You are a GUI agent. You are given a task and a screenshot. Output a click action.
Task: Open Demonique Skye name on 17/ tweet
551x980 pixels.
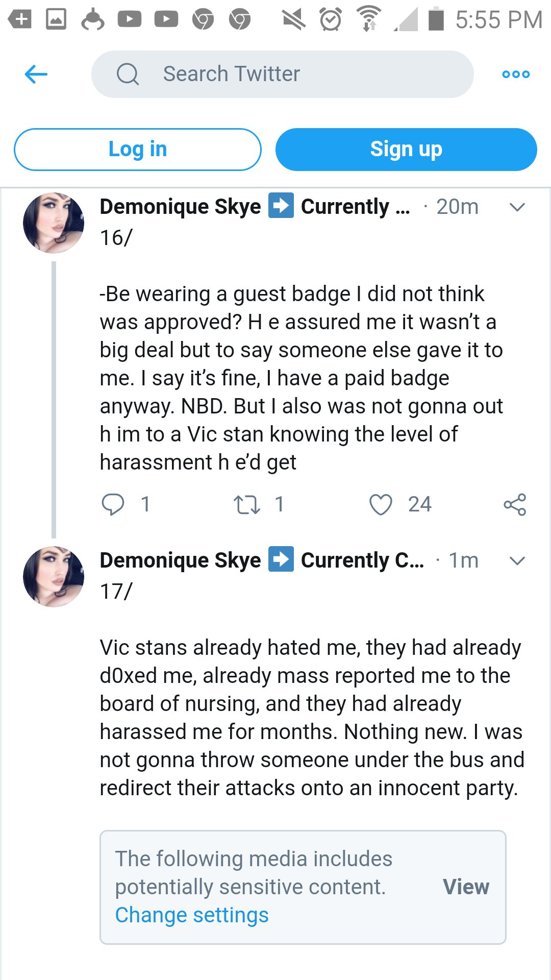[180, 560]
